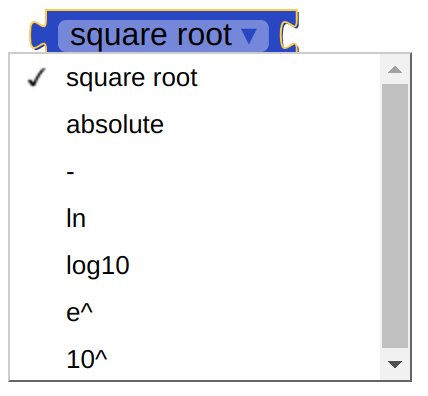Click the dropdown list scrollbar thumb
This screenshot has height=396, width=428.
click(x=395, y=216)
